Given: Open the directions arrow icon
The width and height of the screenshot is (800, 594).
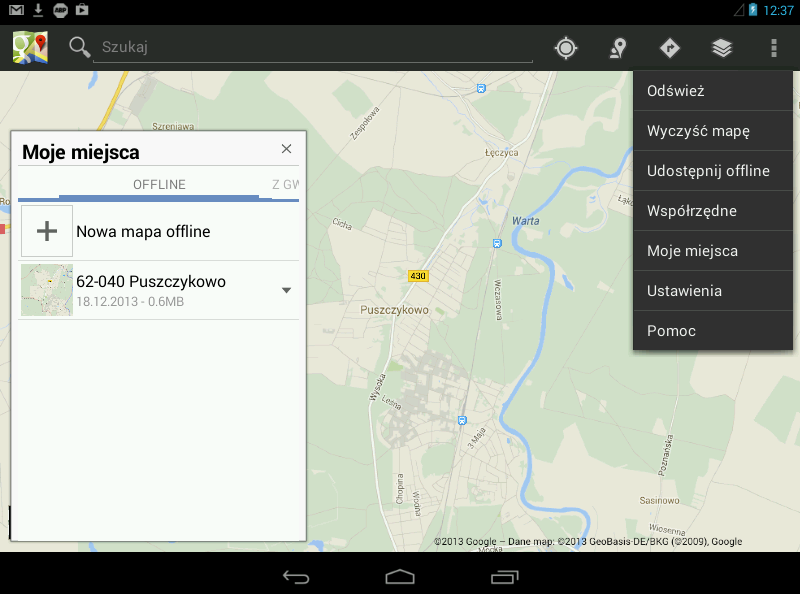Looking at the screenshot, I should pyautogui.click(x=669, y=48).
